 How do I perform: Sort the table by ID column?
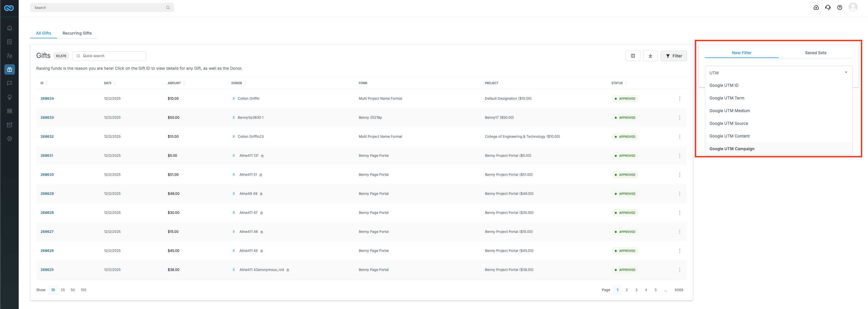[x=44, y=83]
